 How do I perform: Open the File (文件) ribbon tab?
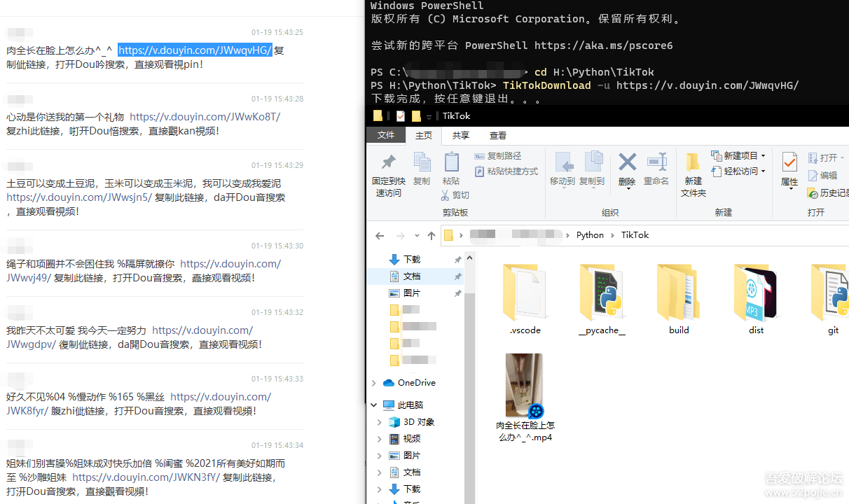point(386,136)
